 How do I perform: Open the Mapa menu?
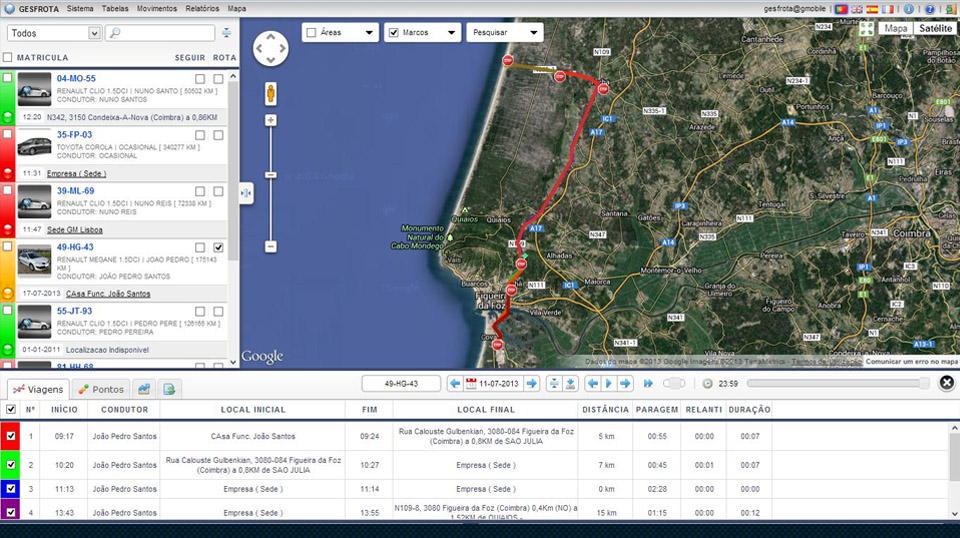point(236,9)
